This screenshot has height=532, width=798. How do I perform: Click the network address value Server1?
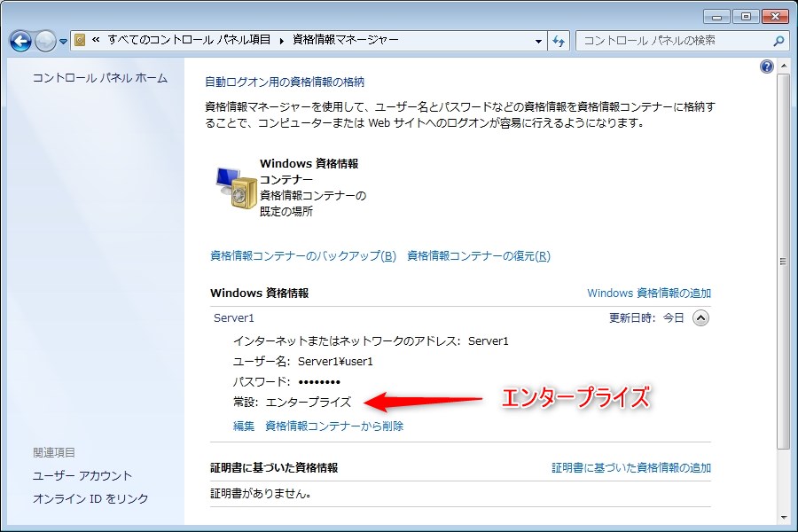click(x=488, y=341)
